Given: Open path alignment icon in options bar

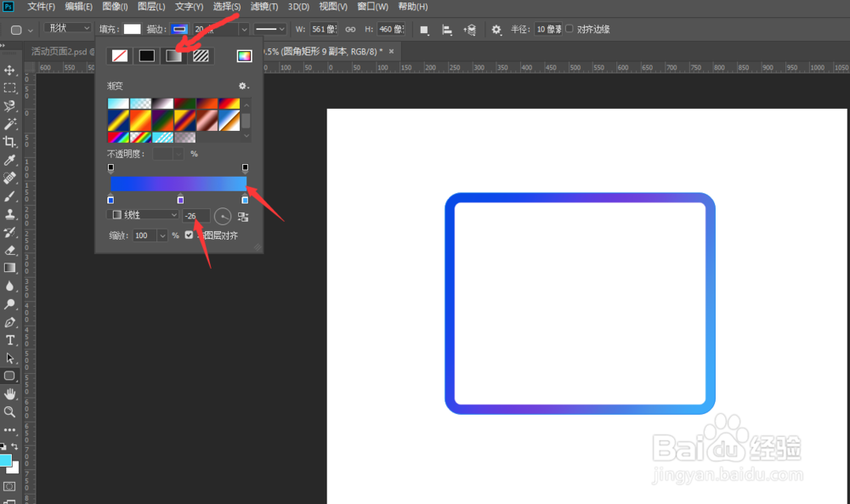Looking at the screenshot, I should (447, 30).
